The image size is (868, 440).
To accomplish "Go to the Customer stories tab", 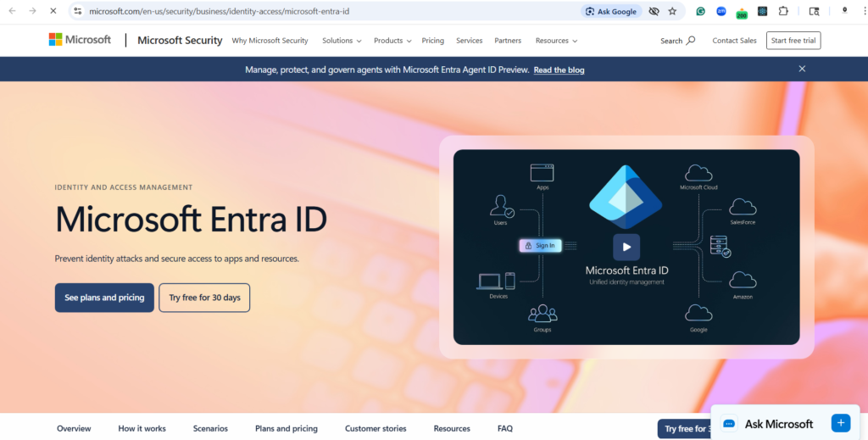I will [376, 428].
